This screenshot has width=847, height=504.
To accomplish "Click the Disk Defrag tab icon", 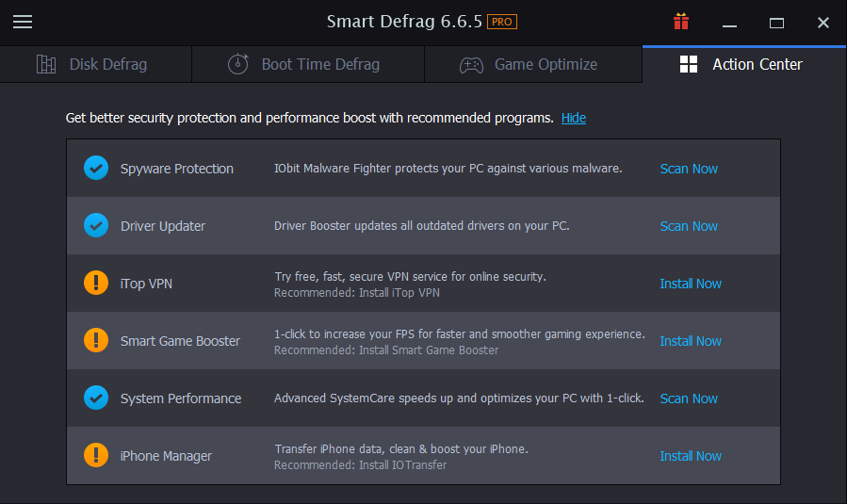I will (x=46, y=64).
